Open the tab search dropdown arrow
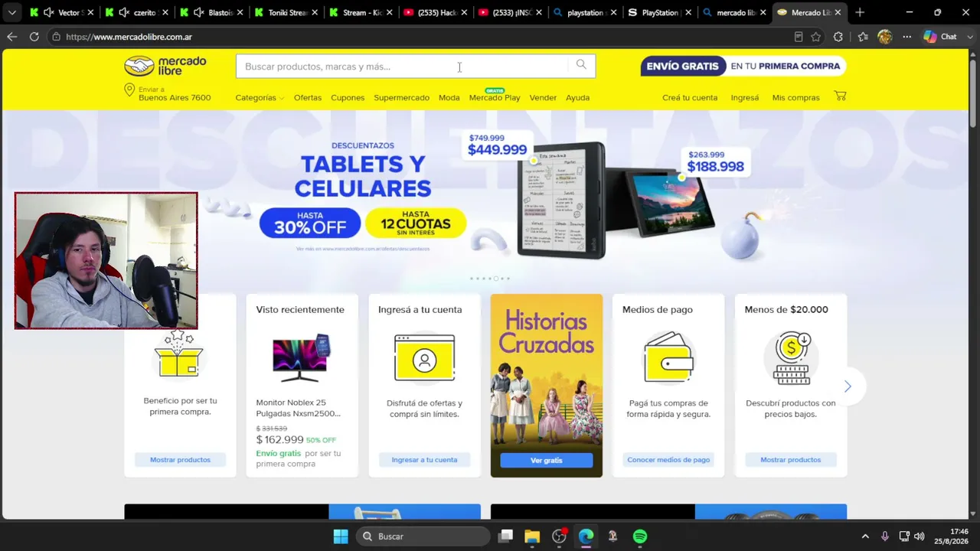 (x=11, y=12)
